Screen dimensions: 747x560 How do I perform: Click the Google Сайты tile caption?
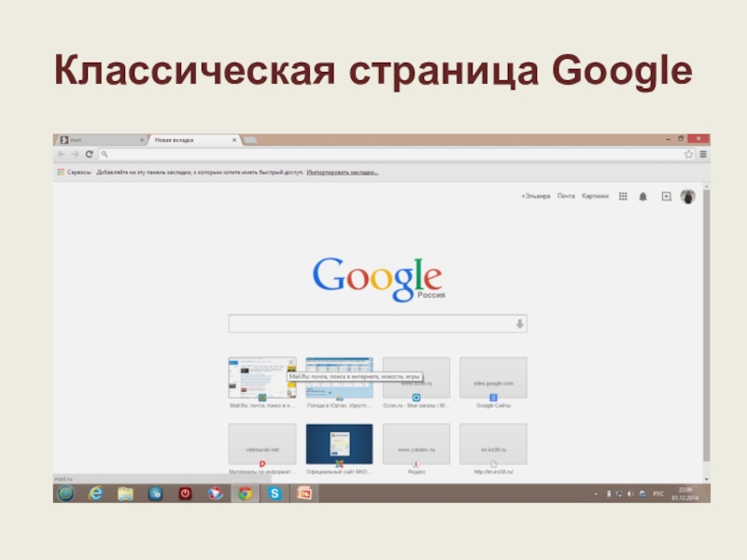click(x=493, y=406)
